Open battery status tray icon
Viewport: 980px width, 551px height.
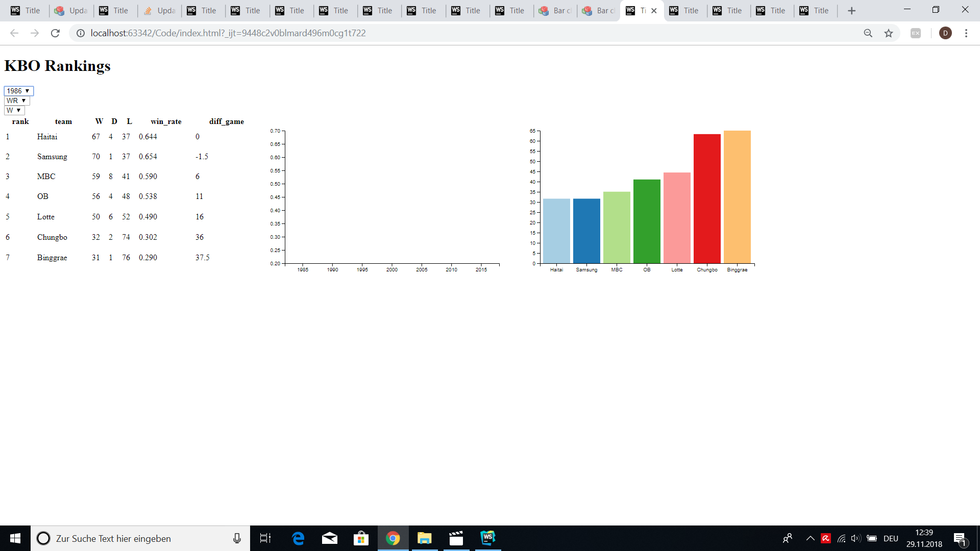pos(872,538)
